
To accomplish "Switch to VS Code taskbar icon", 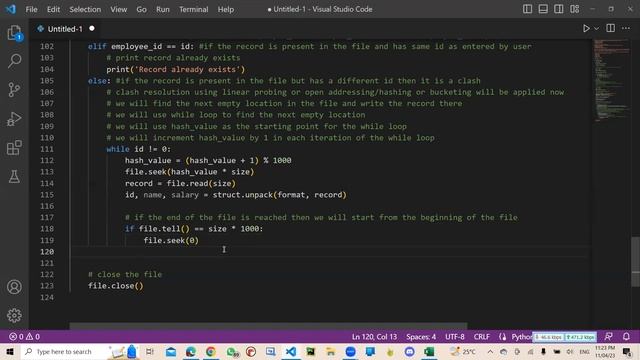I will click(x=291, y=351).
